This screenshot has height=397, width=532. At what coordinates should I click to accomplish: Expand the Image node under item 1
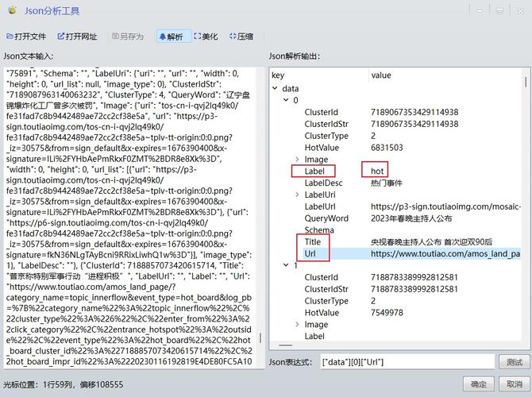pos(297,325)
